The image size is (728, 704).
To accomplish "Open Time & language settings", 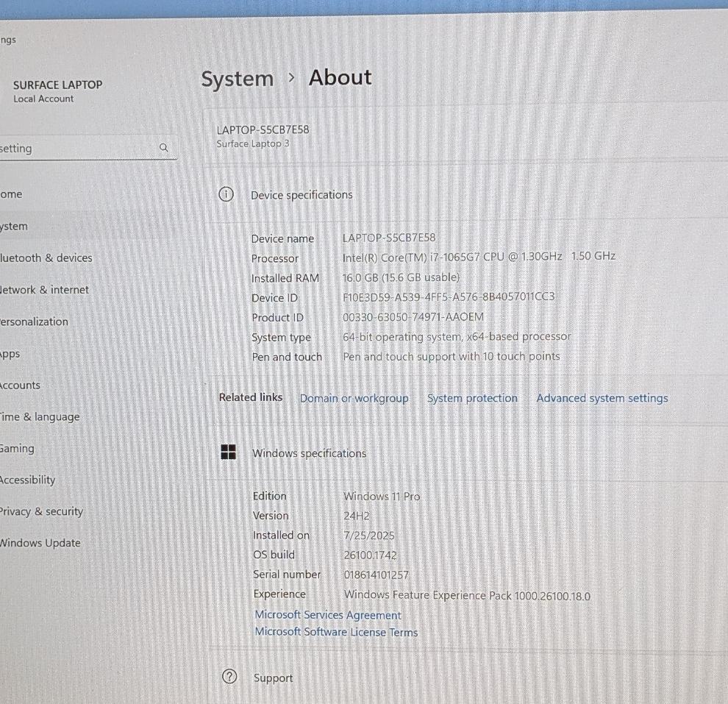I will click(40, 417).
